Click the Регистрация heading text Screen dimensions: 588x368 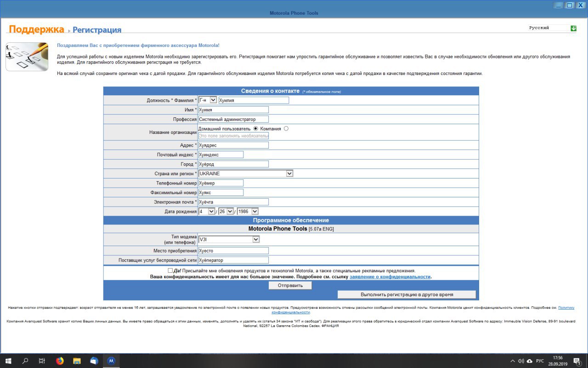click(x=97, y=30)
